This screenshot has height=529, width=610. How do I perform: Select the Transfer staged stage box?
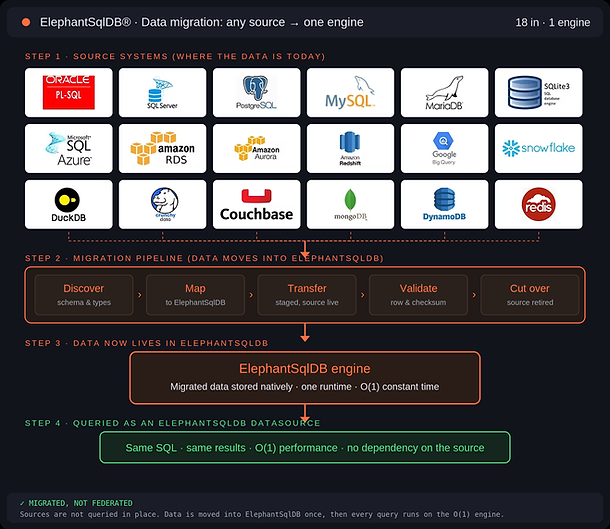(307, 295)
